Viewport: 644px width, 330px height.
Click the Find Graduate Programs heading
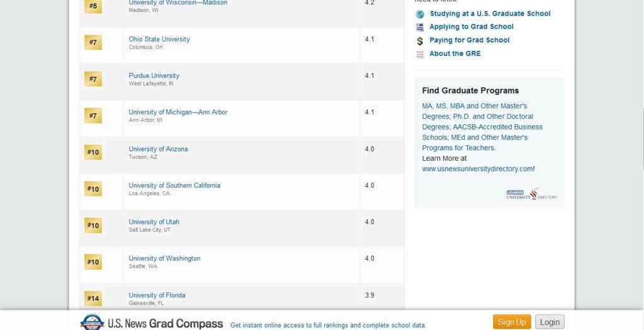(470, 91)
